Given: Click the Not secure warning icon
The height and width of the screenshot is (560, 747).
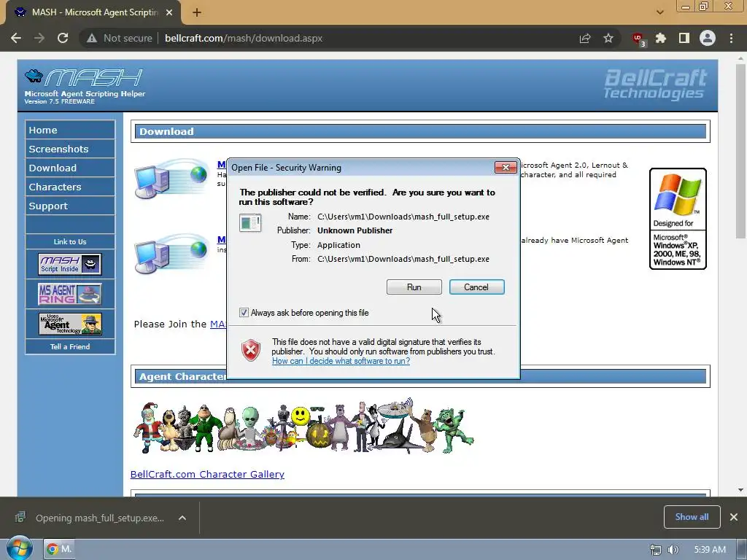Looking at the screenshot, I should [92, 38].
